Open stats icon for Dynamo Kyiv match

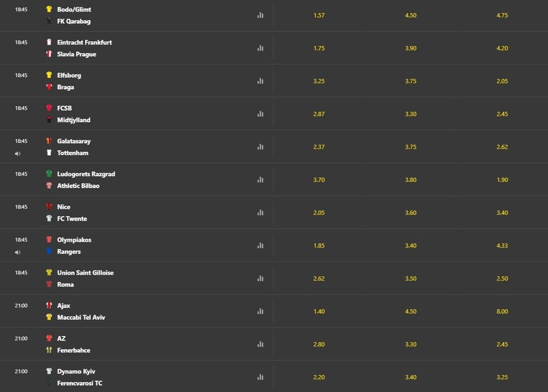point(260,377)
